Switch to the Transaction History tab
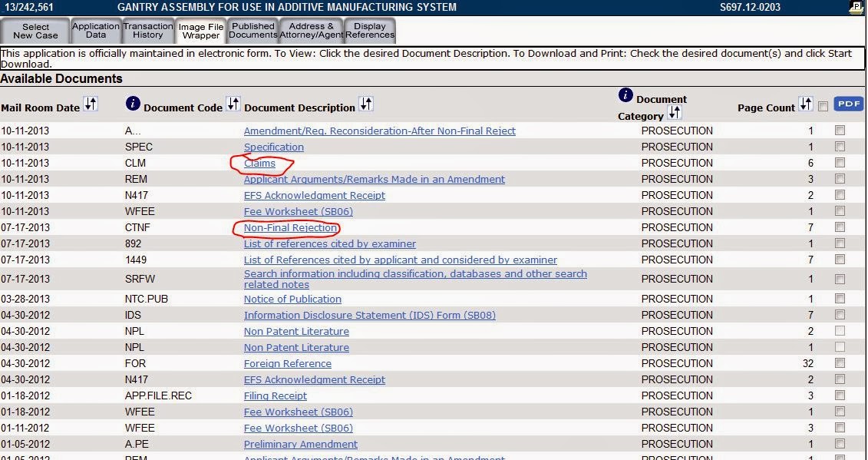Screen dimensions: 868x460 (148, 31)
